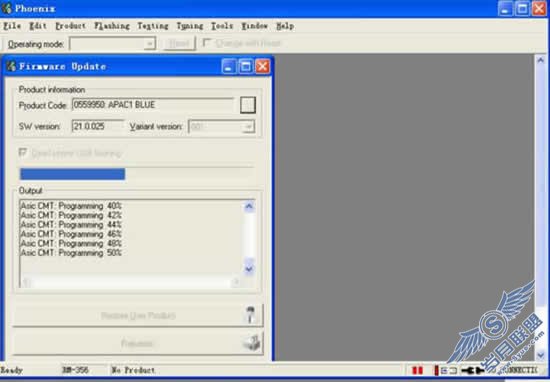Image resolution: width=550 pixels, height=382 pixels.
Task: Open the Tuning menu
Action: [x=189, y=26]
